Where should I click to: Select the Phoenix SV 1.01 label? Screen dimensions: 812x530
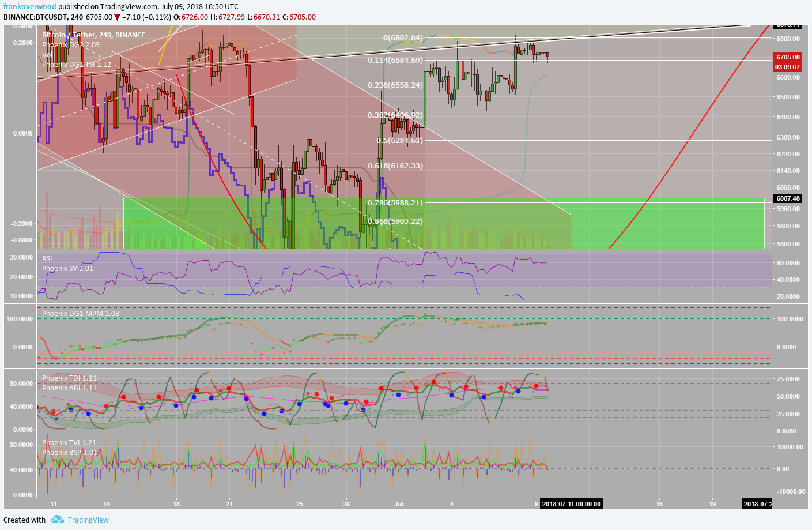[67, 268]
